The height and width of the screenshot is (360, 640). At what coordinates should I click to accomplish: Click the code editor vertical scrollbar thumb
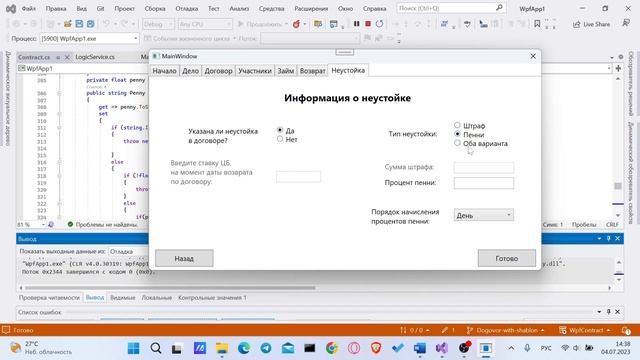point(618,186)
